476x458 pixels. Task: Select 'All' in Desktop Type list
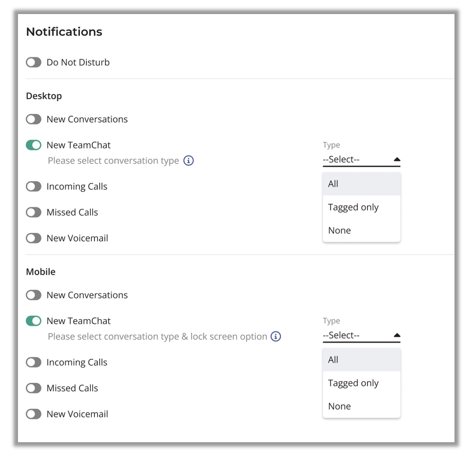[361, 184]
